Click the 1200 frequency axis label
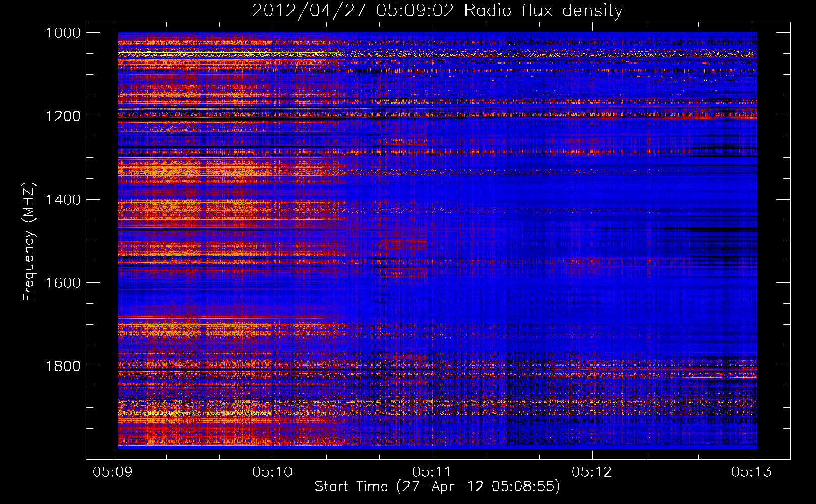Image resolution: width=816 pixels, height=504 pixels. [63, 116]
